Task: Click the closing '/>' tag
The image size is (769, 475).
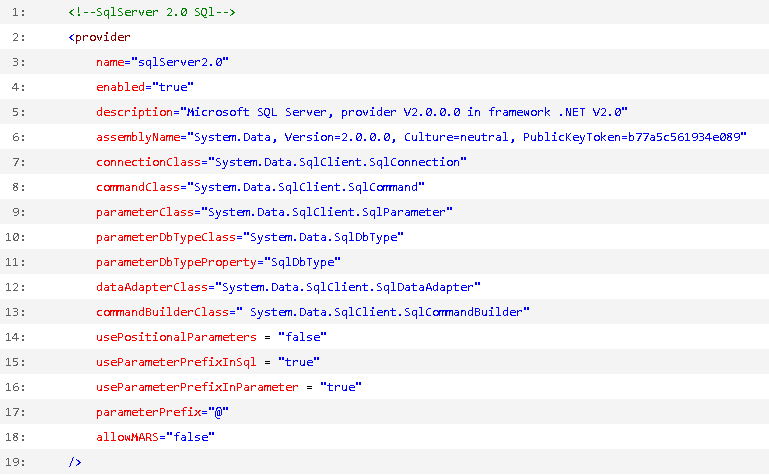Action: (75, 462)
